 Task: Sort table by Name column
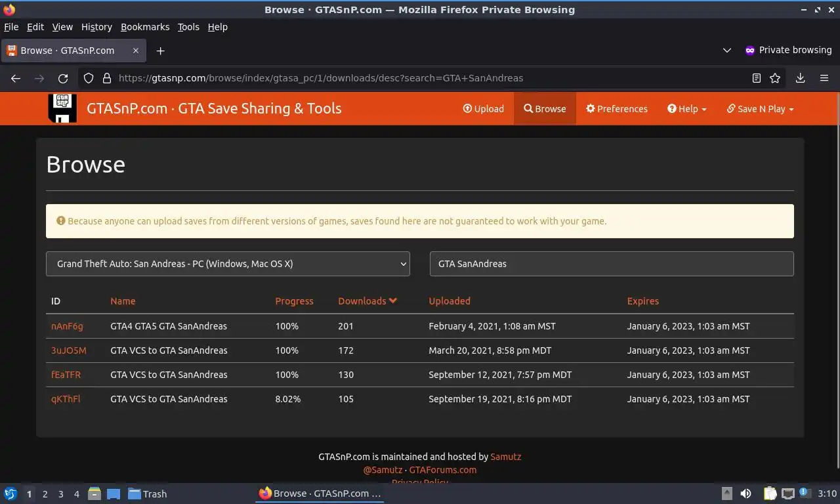(123, 301)
